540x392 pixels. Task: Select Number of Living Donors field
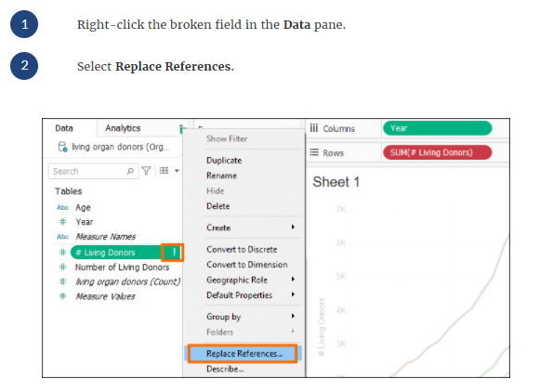(123, 268)
